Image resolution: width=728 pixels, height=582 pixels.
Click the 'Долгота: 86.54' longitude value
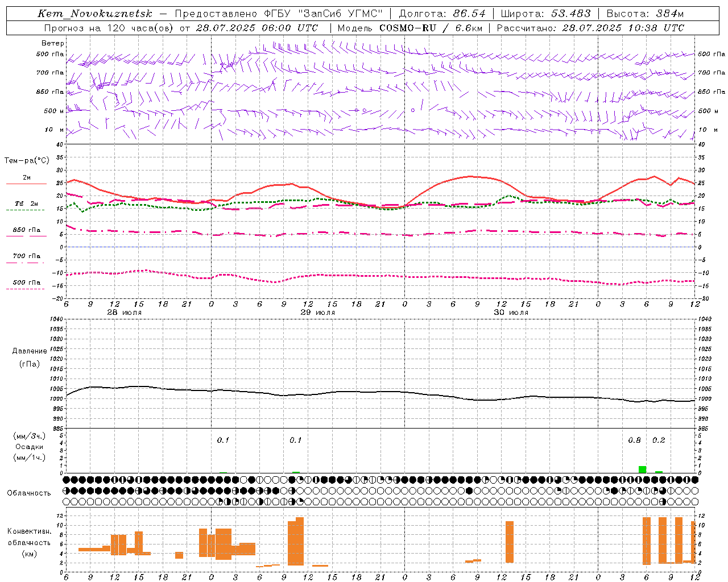point(442,14)
